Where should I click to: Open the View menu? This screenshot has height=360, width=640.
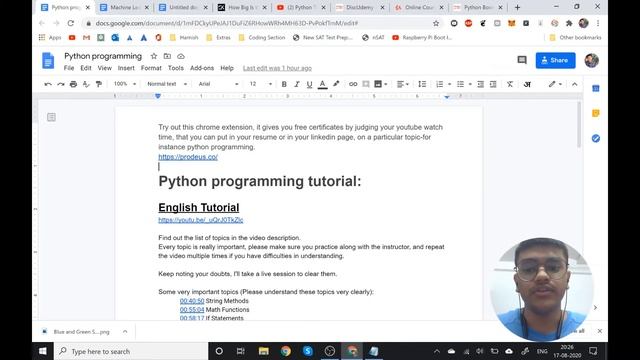(x=104, y=68)
